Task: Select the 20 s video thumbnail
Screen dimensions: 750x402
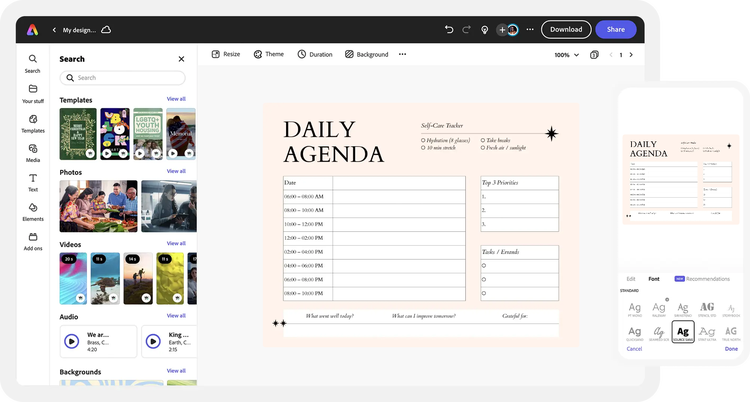Action: pos(73,279)
